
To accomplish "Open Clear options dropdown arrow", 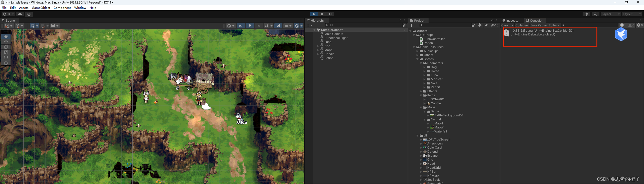I will [x=512, y=25].
